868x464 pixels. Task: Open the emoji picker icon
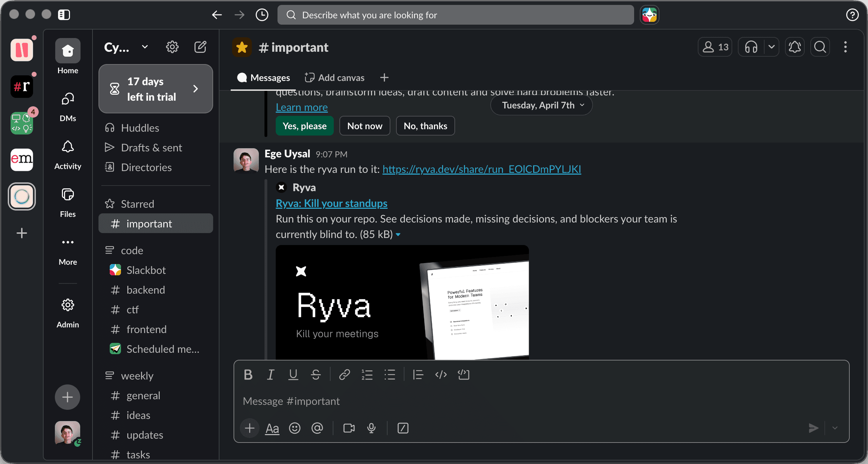click(294, 428)
